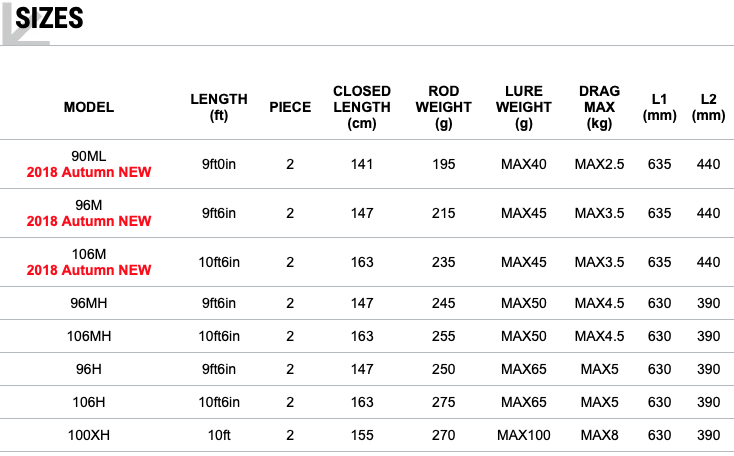Click the red 2018 Autumn NEW label under 96M
Screen dimensions: 734x456
[x=89, y=221]
